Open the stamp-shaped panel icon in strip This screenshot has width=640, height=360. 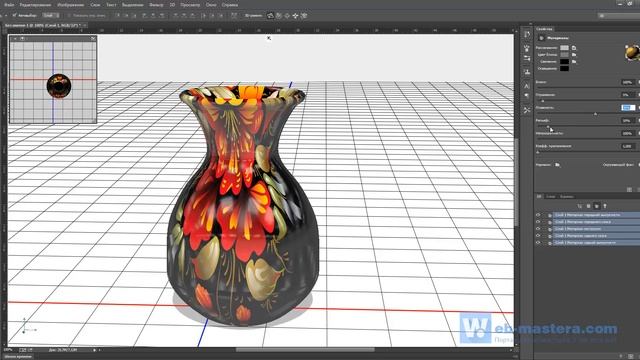pos(527,72)
